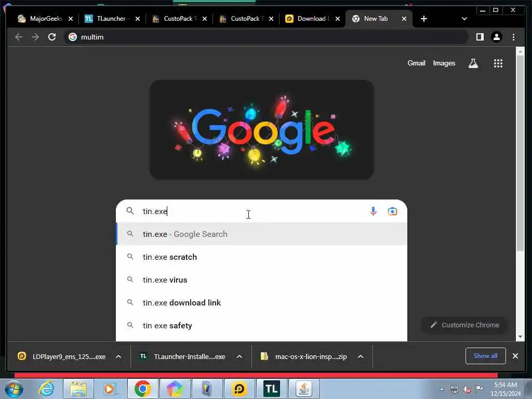Toggle the Chrome side panel
This screenshot has height=399, width=532.
[480, 37]
